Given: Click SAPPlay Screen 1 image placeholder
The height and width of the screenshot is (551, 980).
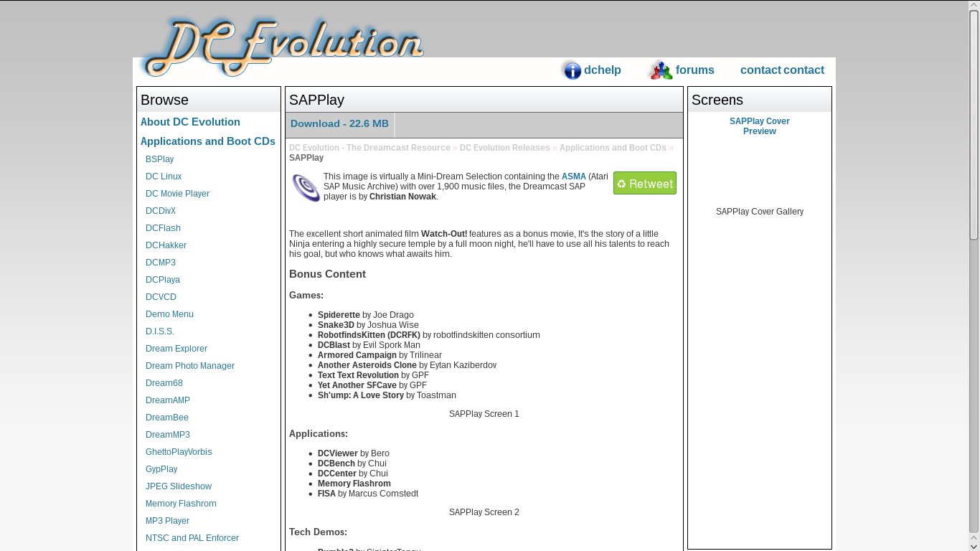Looking at the screenshot, I should pos(484,414).
